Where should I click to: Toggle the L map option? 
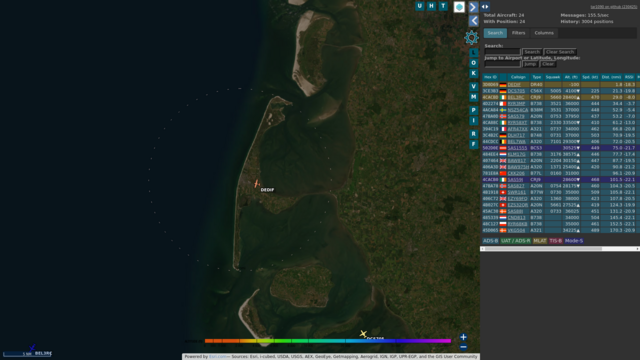(x=473, y=53)
